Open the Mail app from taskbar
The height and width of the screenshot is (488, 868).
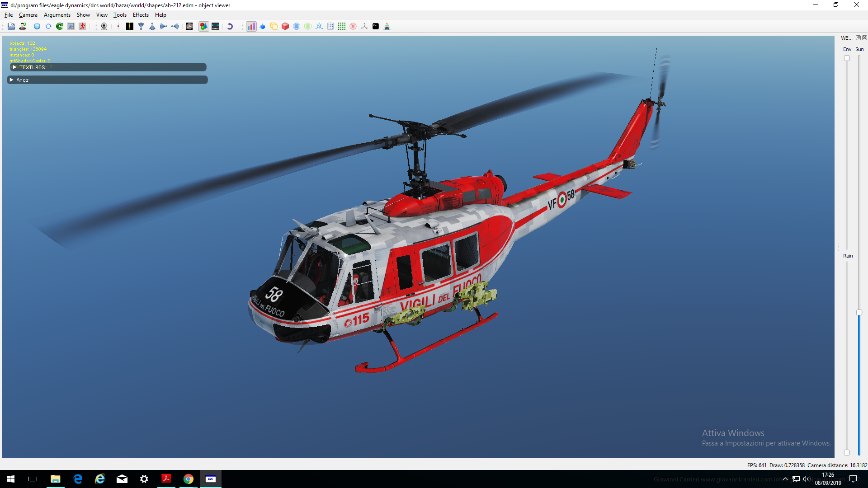tap(122, 479)
